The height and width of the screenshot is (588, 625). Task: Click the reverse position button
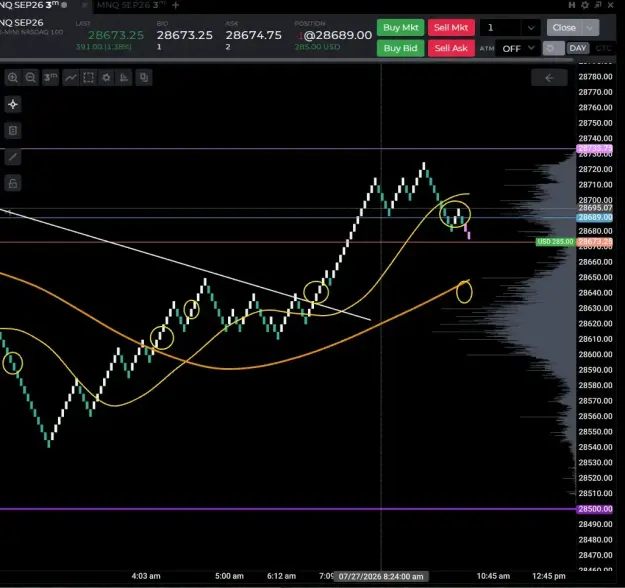tap(554, 49)
